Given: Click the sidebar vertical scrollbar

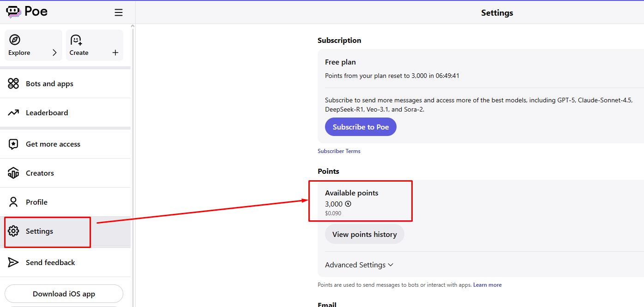Looking at the screenshot, I should tap(133, 138).
